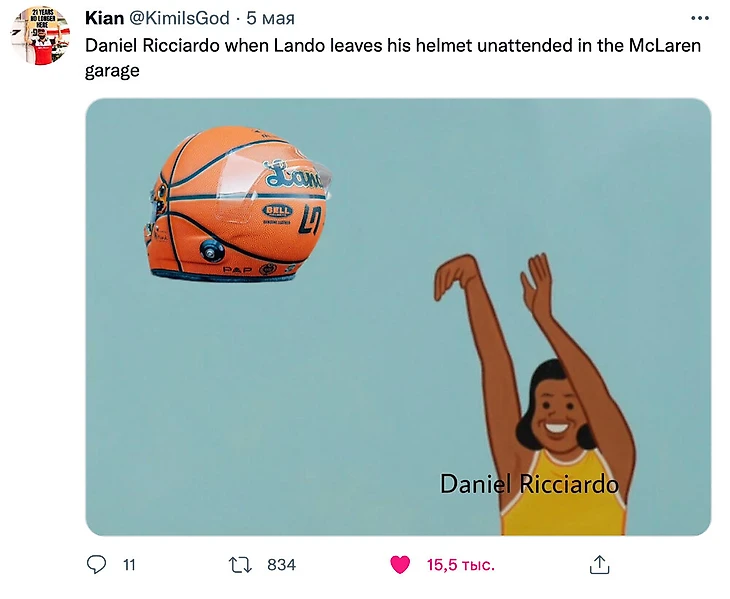Click the display name Kian

(104, 18)
